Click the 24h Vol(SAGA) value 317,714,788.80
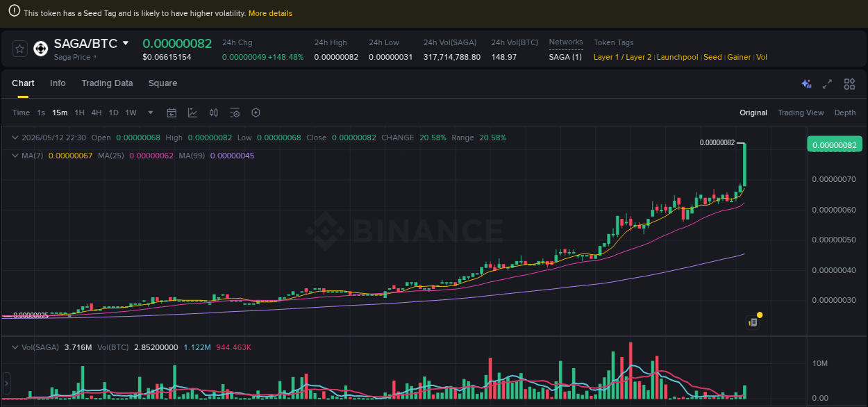 pyautogui.click(x=452, y=57)
